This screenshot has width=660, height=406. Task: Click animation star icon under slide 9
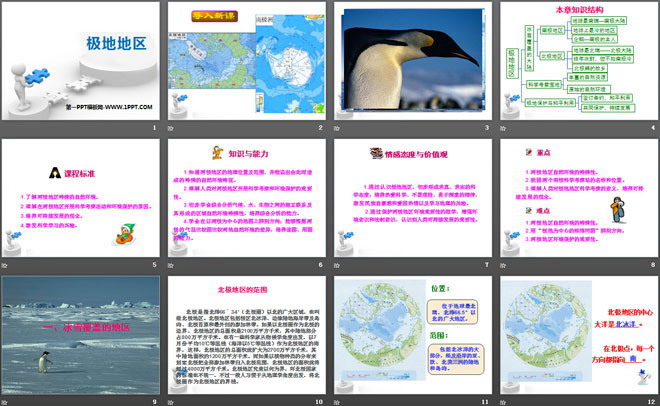tap(5, 402)
